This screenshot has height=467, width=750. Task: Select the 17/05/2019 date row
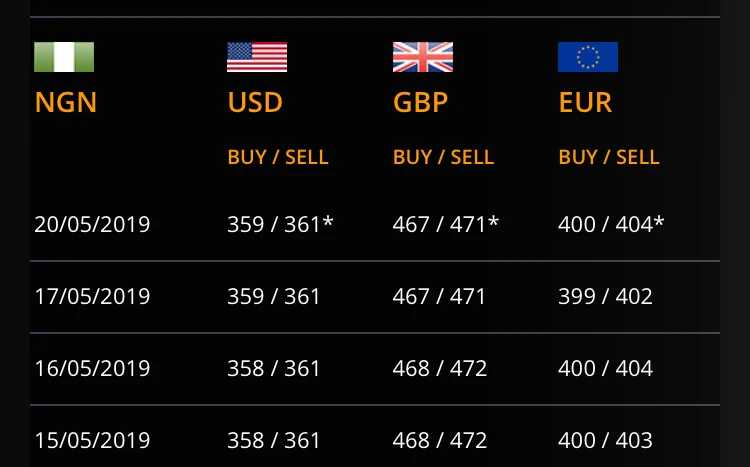[92, 296]
